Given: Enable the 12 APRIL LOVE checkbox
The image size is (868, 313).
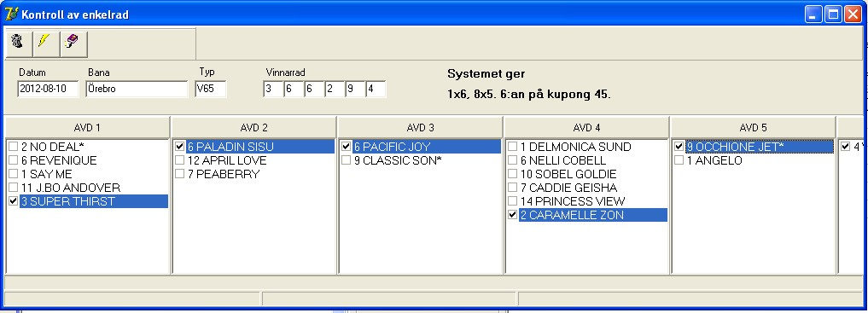Looking at the screenshot, I should click(x=179, y=160).
